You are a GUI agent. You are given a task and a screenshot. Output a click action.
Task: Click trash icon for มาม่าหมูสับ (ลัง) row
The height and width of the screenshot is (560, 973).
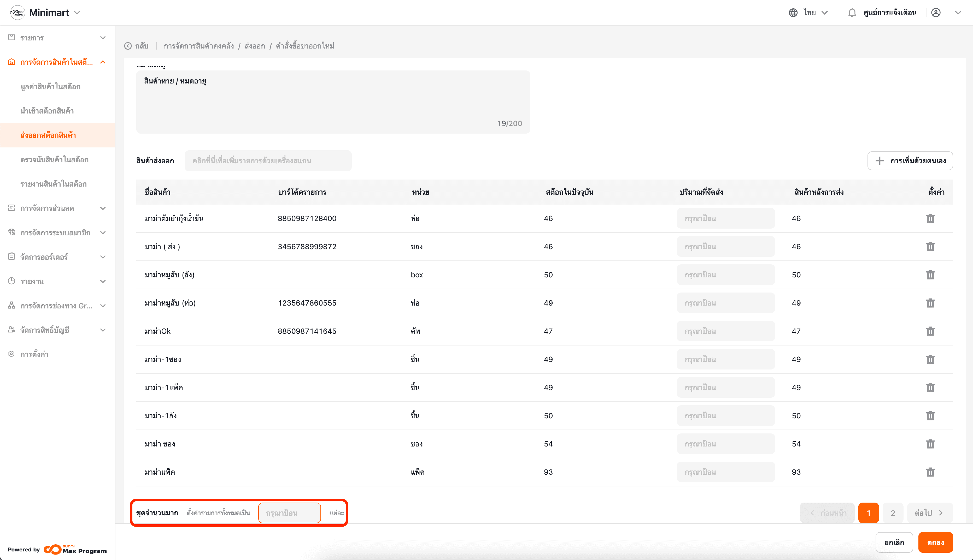pyautogui.click(x=930, y=275)
